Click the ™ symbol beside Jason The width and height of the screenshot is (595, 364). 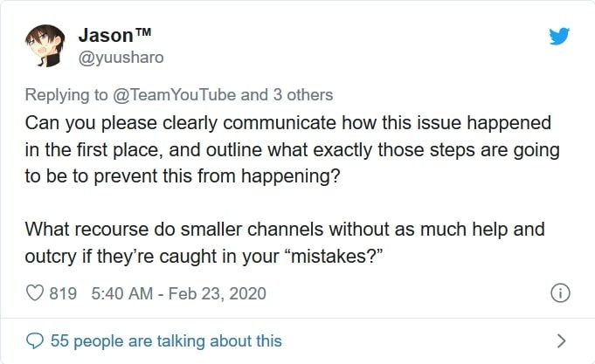click(x=143, y=31)
